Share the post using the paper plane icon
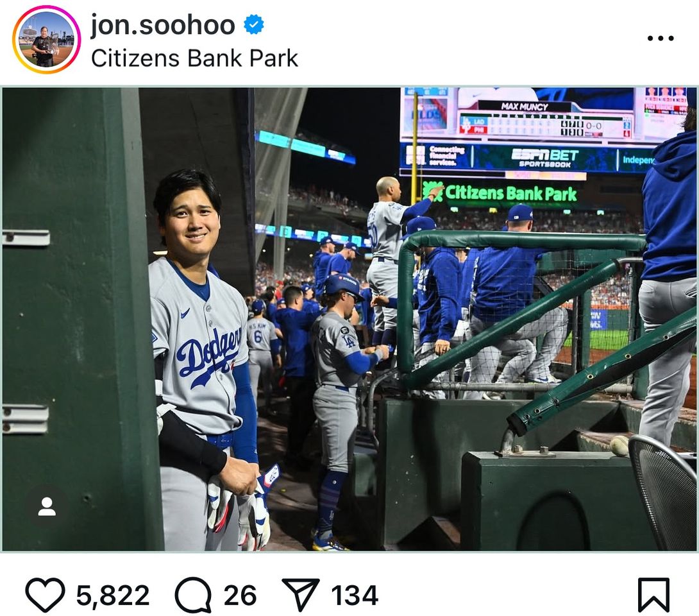The image size is (699, 616). [301, 595]
